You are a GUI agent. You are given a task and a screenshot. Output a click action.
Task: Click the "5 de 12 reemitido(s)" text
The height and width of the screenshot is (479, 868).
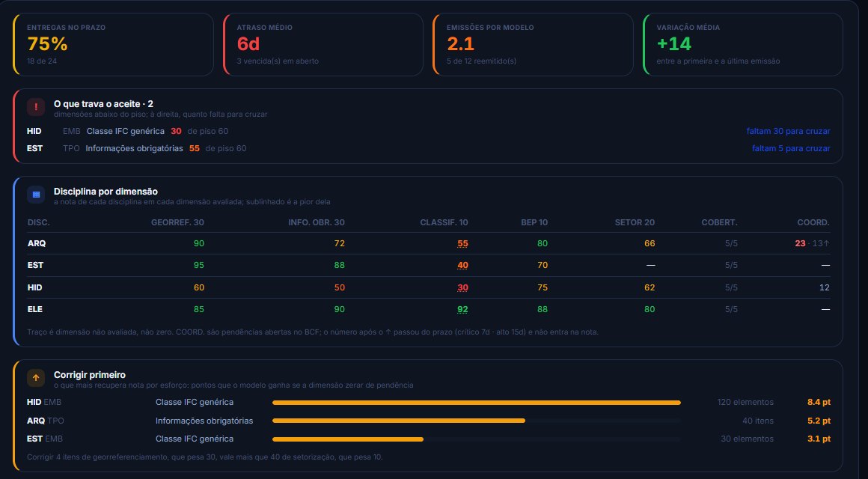point(482,61)
